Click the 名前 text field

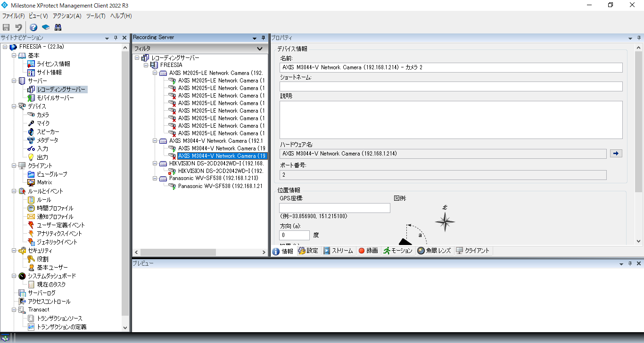coord(451,67)
